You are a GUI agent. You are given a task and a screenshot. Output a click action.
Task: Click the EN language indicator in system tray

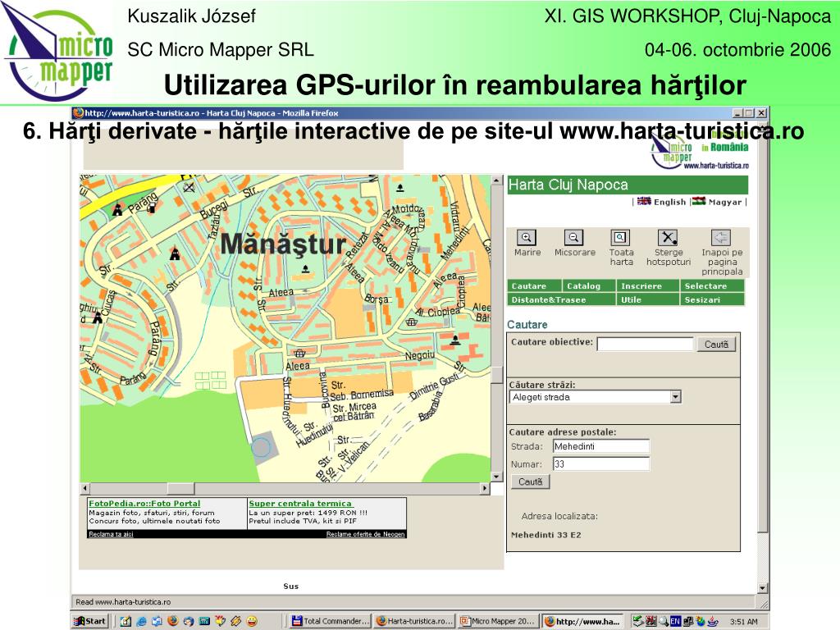(675, 622)
